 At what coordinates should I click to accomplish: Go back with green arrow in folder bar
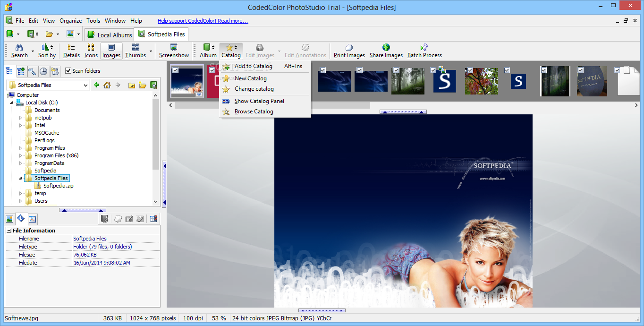point(96,85)
